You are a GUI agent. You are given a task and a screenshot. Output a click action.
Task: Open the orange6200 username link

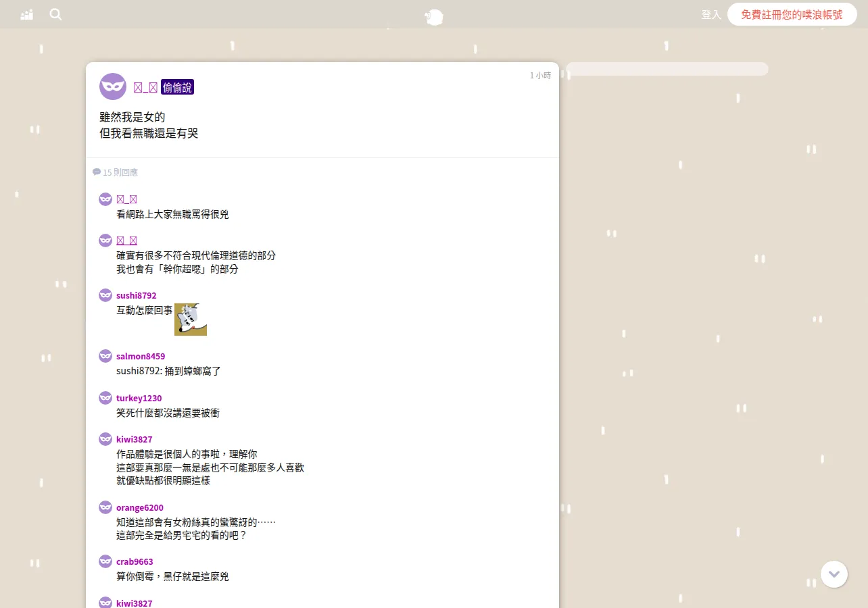pos(140,507)
